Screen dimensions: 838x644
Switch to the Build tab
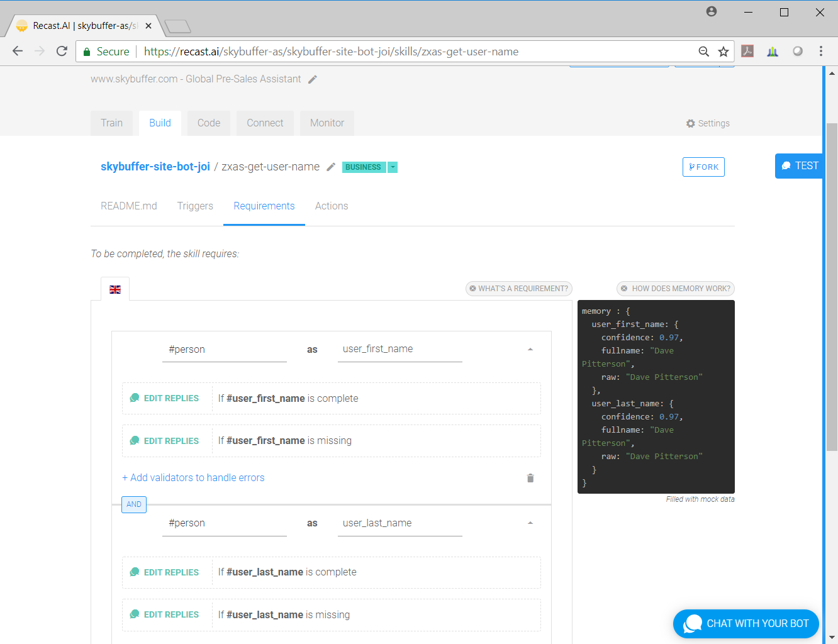[160, 123]
